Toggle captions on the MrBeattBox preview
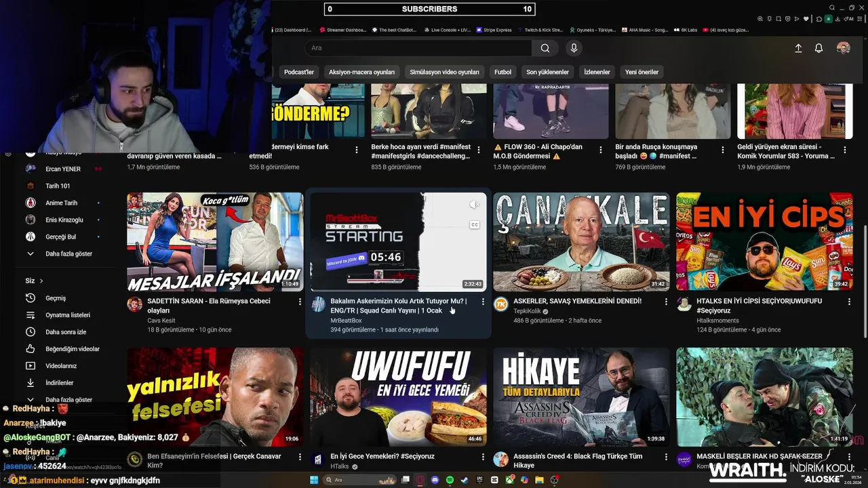The width and height of the screenshot is (868, 488). [x=475, y=224]
